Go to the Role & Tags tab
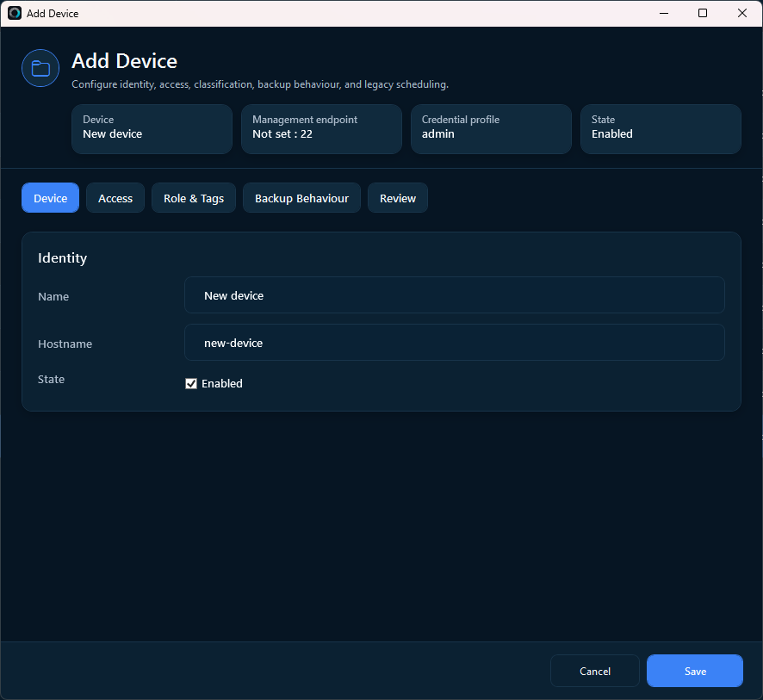The height and width of the screenshot is (700, 763). [x=194, y=198]
